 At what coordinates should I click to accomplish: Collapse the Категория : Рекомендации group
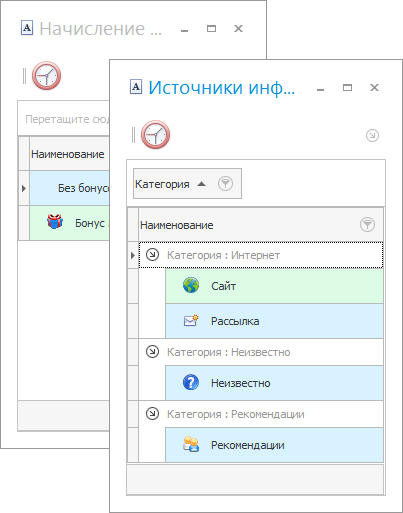pyautogui.click(x=152, y=414)
